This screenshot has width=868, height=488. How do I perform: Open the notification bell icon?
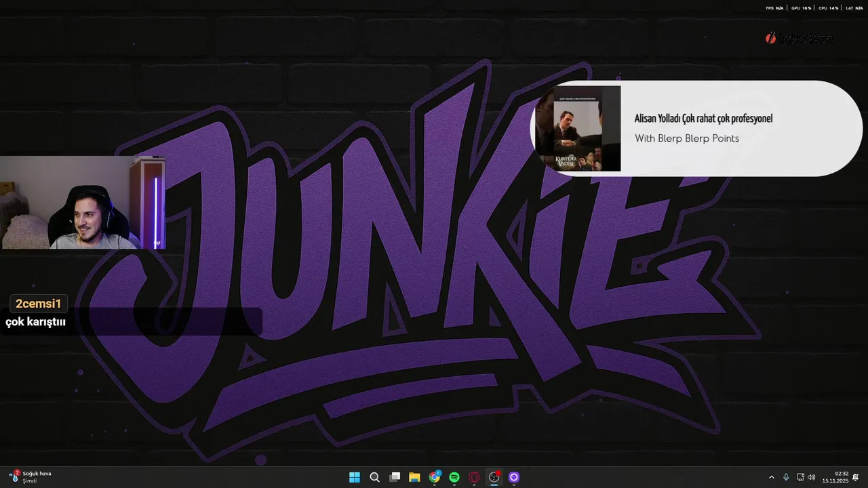856,477
